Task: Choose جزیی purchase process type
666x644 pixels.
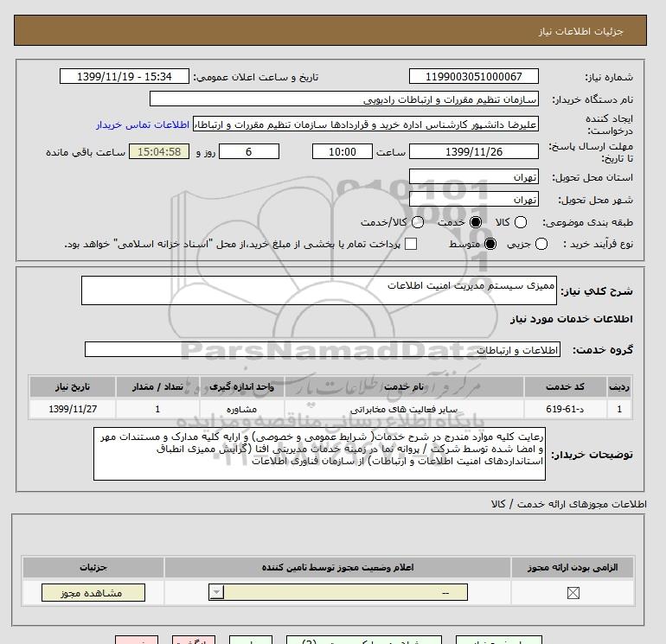Action: tap(541, 244)
